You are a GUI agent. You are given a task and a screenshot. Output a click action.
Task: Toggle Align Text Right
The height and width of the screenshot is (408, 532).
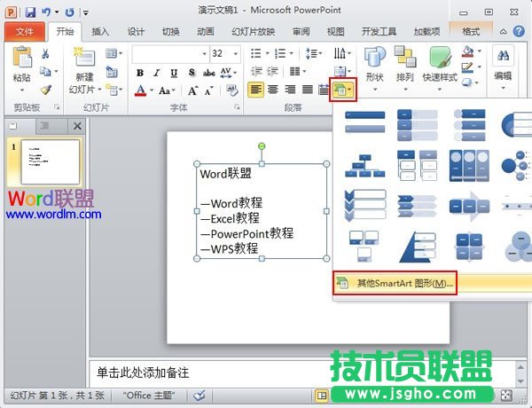(x=290, y=90)
